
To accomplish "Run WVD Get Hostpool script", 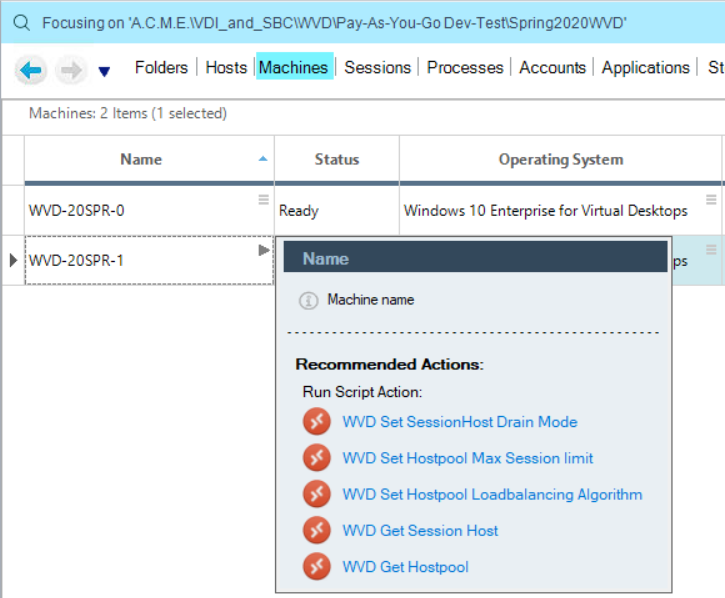I will [x=405, y=567].
